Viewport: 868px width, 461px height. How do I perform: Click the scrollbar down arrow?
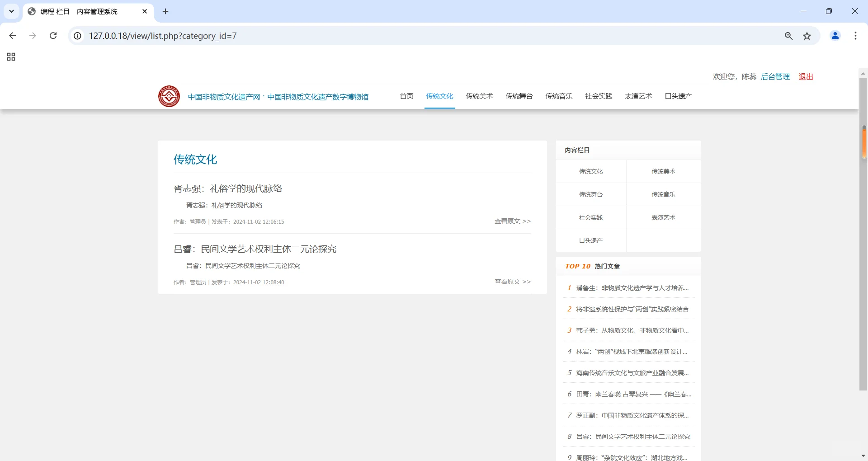click(x=863, y=455)
